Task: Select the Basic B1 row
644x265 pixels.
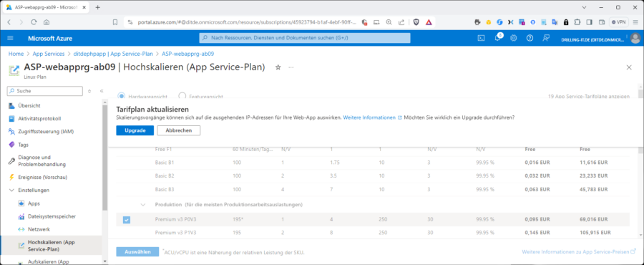Action: tap(373, 163)
